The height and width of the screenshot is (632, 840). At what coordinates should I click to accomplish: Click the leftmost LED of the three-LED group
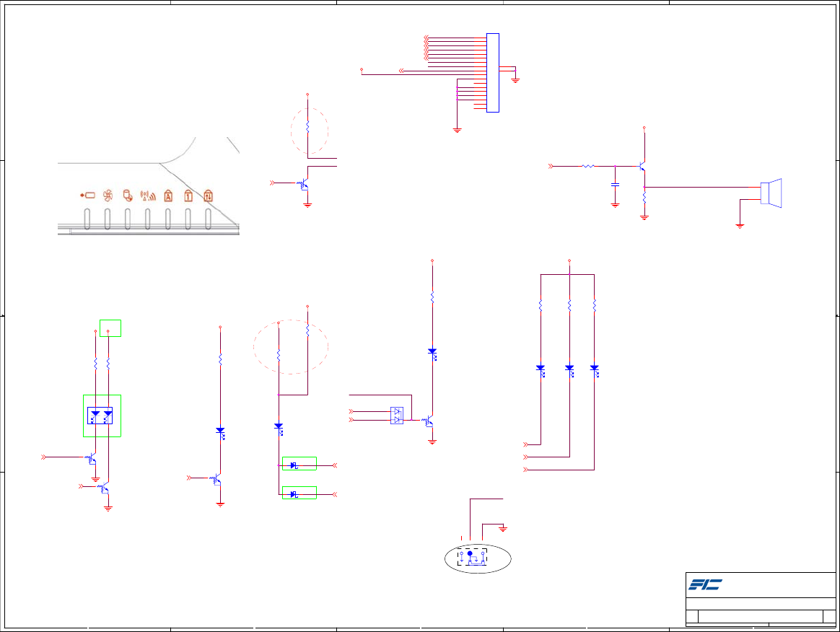(x=541, y=371)
